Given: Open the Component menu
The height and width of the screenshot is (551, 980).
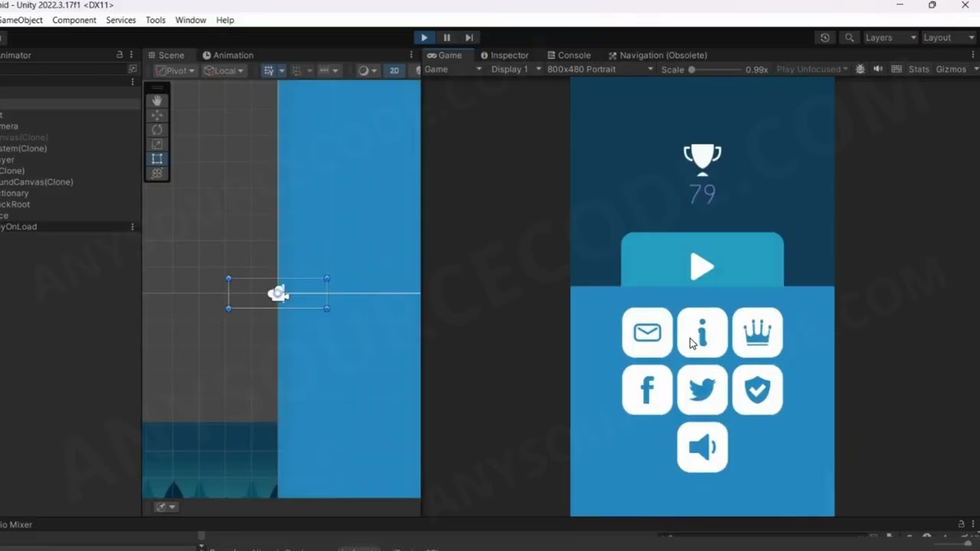Looking at the screenshot, I should [74, 20].
